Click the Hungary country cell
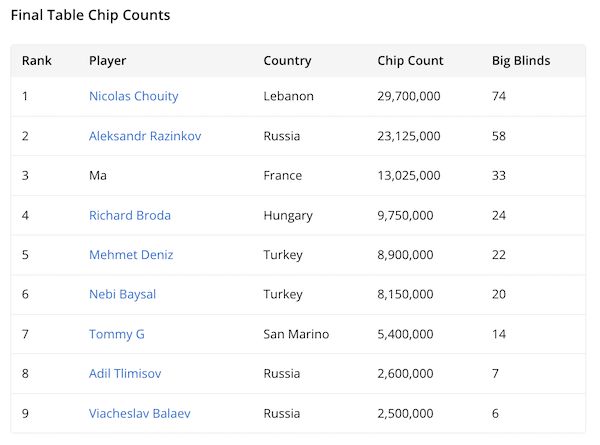This screenshot has width=600, height=445. point(288,215)
